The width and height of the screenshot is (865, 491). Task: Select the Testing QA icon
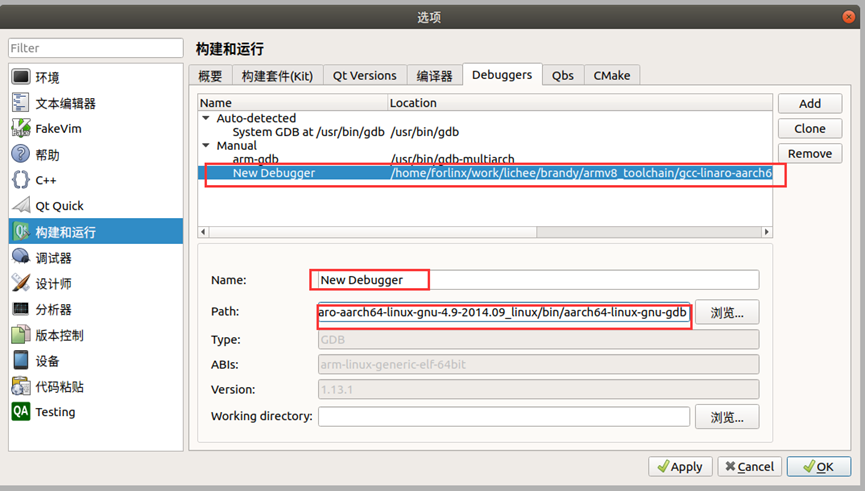point(21,412)
